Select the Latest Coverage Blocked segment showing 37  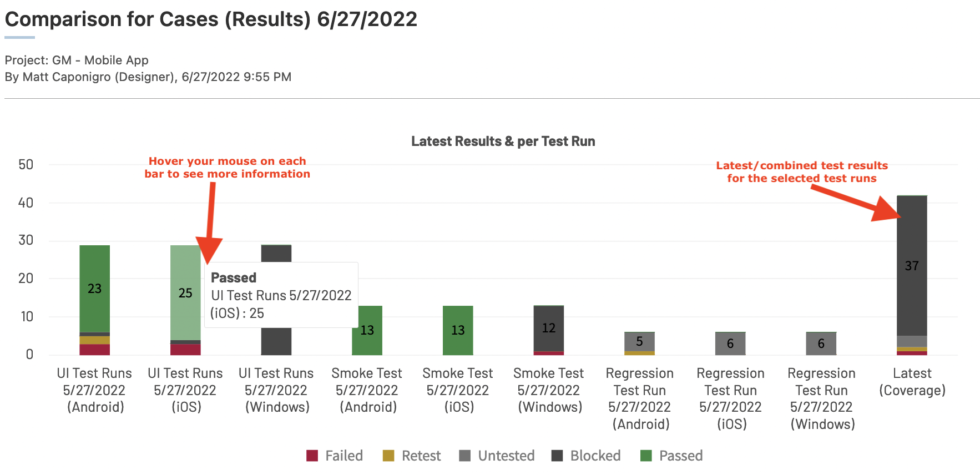point(912,266)
